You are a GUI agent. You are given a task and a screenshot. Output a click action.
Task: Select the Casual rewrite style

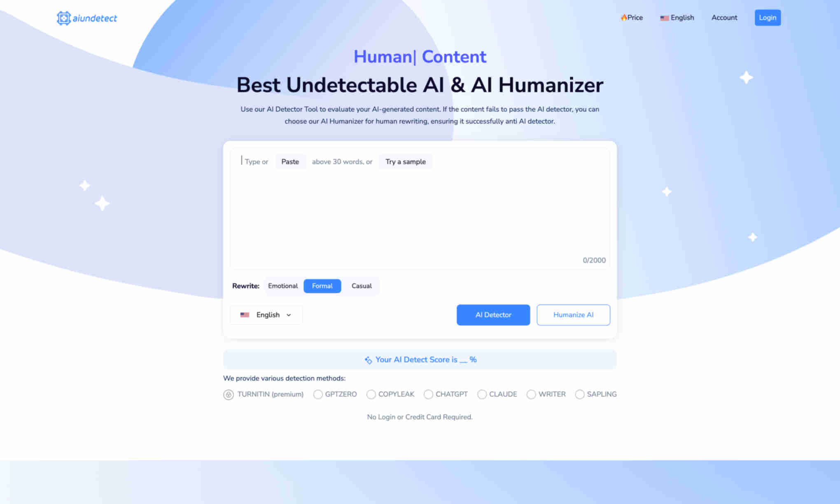pyautogui.click(x=361, y=286)
